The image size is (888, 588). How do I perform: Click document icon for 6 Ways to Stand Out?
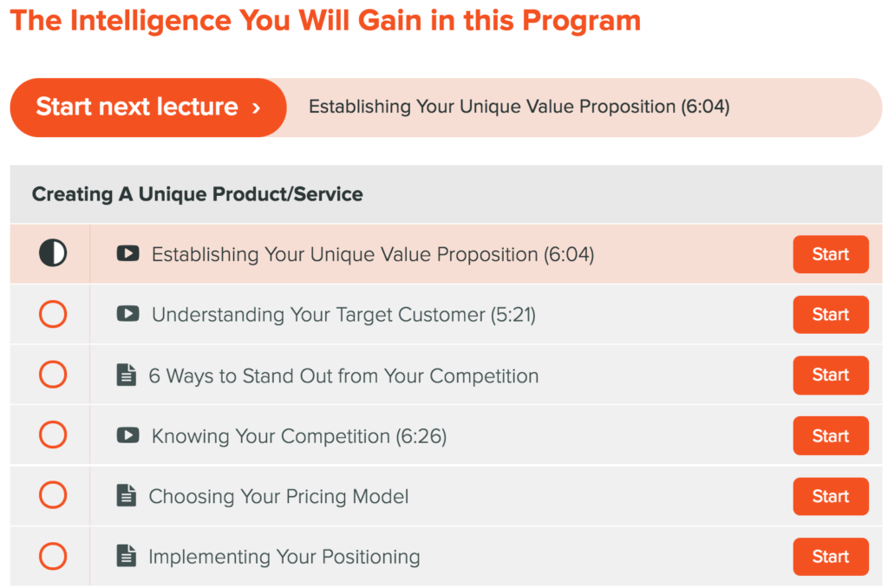(x=127, y=375)
